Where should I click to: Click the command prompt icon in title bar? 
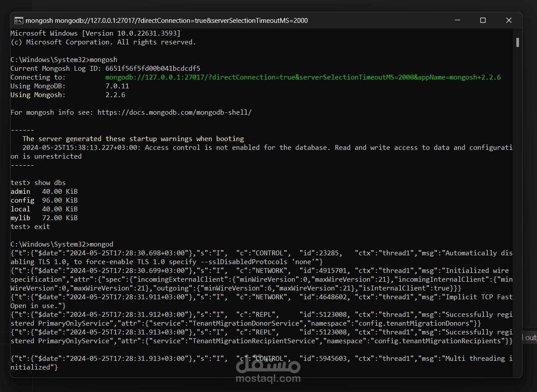pos(18,20)
